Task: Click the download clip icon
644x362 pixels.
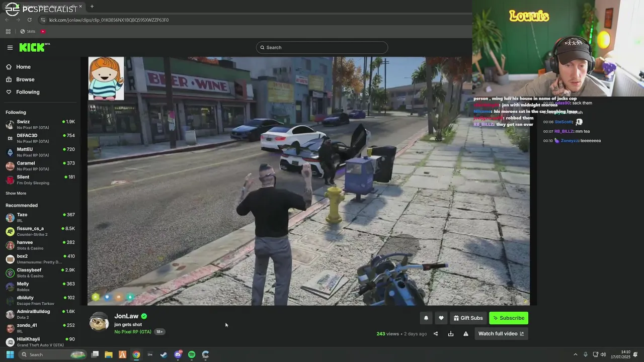Action: (451, 334)
